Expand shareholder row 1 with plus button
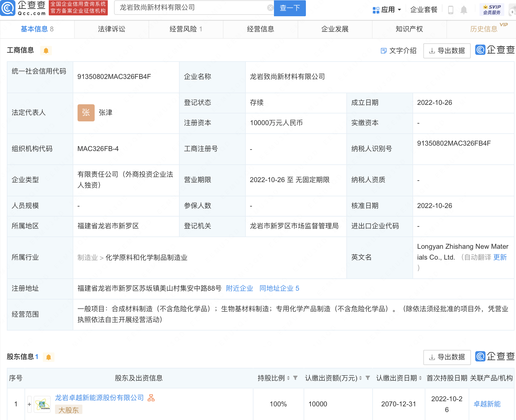The height and width of the screenshot is (420, 516). (29, 404)
